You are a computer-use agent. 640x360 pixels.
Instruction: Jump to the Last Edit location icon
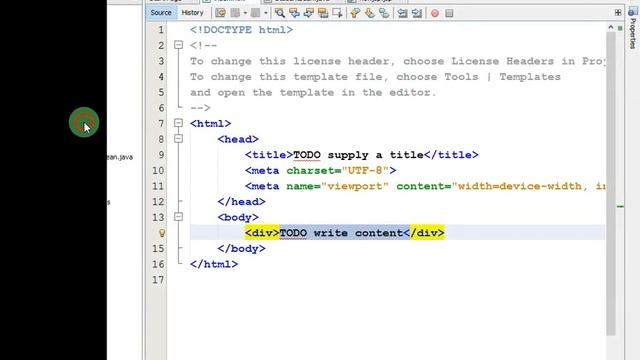pyautogui.click(x=220, y=13)
